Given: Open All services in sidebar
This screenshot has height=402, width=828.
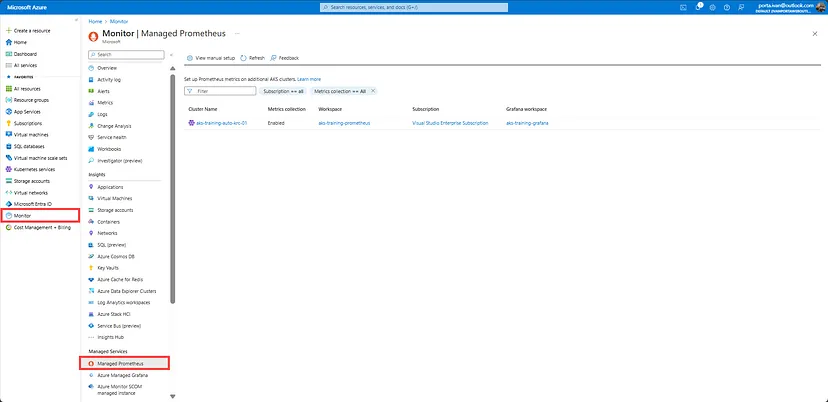Looking at the screenshot, I should click(25, 66).
